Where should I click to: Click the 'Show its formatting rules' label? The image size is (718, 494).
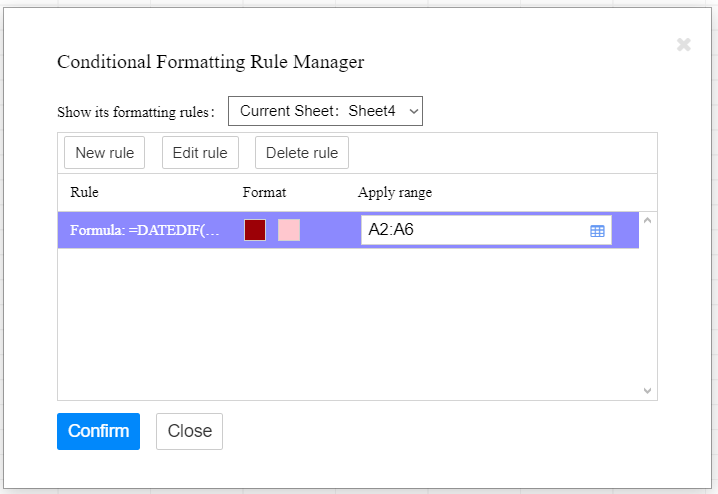click(x=136, y=112)
